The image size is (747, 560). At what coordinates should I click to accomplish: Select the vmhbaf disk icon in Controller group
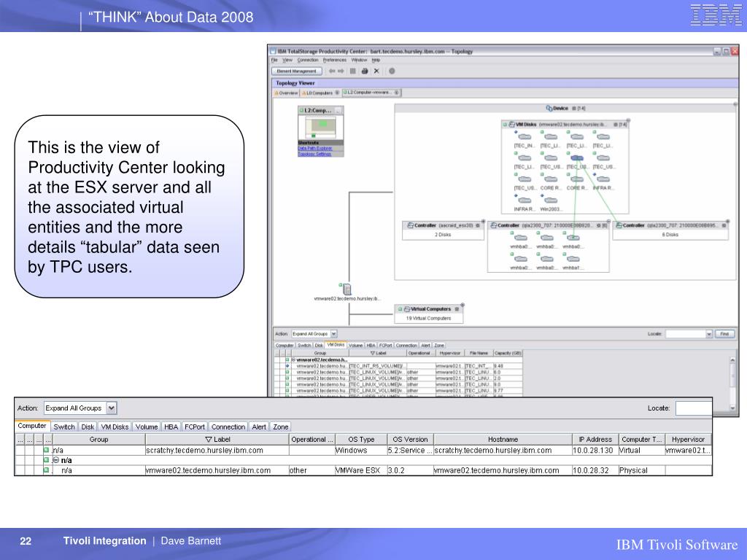click(x=573, y=259)
